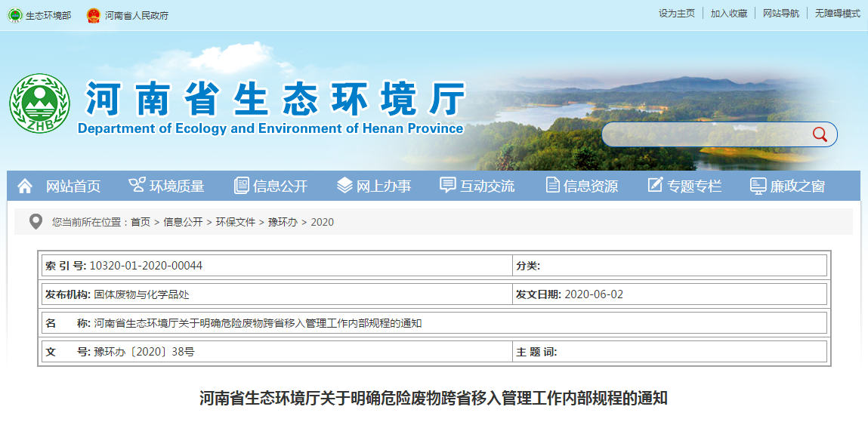Open the 网站首页 menu item
Screen dimensions: 868x422
(73, 186)
